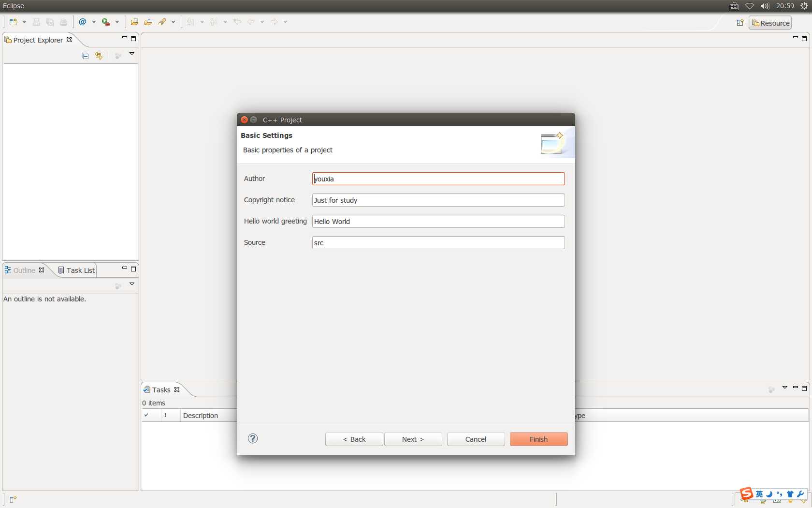Screen dimensions: 812x508
Task: Click the Project Explorer maximize view icon
Action: pyautogui.click(x=133, y=39)
